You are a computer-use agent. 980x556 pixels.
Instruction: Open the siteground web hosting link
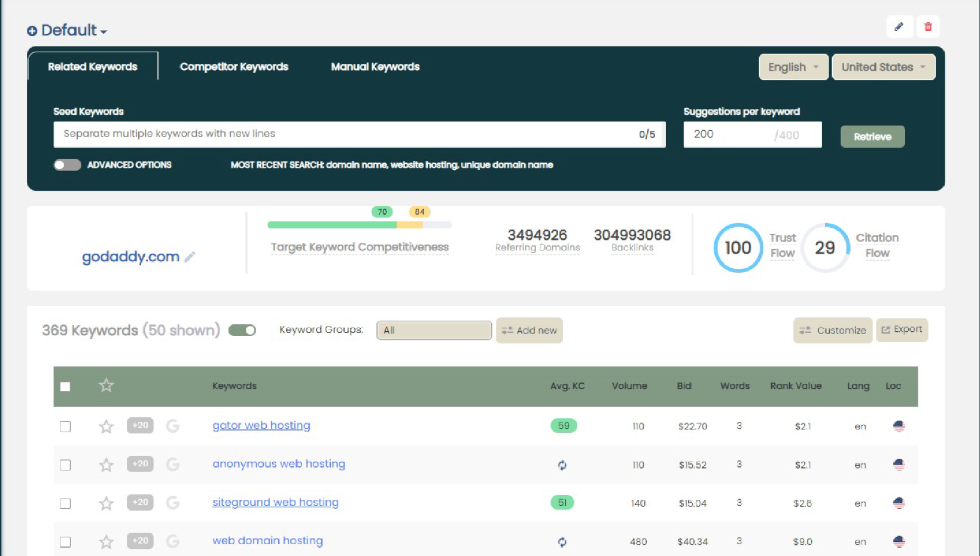275,502
